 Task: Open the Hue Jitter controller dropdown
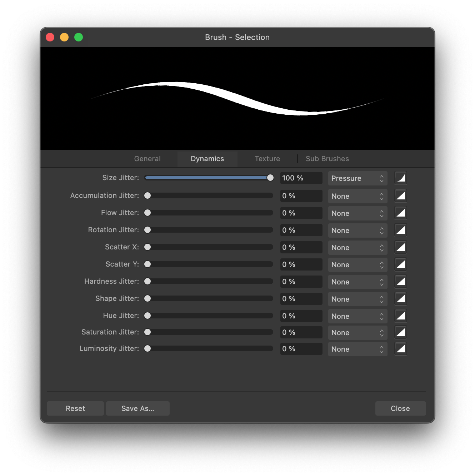click(x=357, y=316)
